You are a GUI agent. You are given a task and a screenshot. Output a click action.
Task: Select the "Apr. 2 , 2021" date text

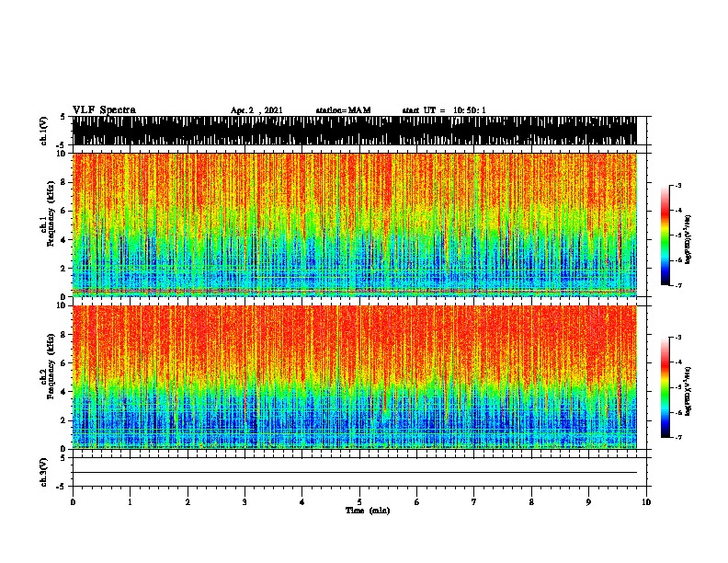pyautogui.click(x=256, y=110)
